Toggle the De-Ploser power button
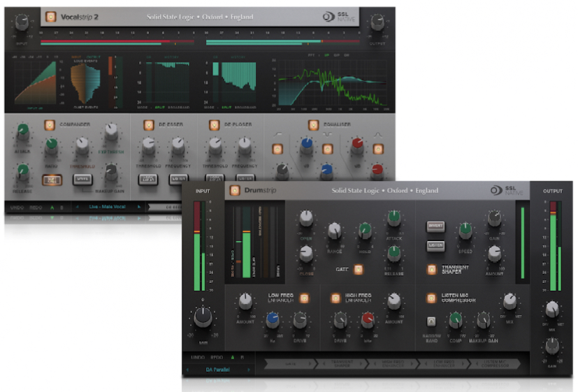The image size is (578, 392). point(210,125)
